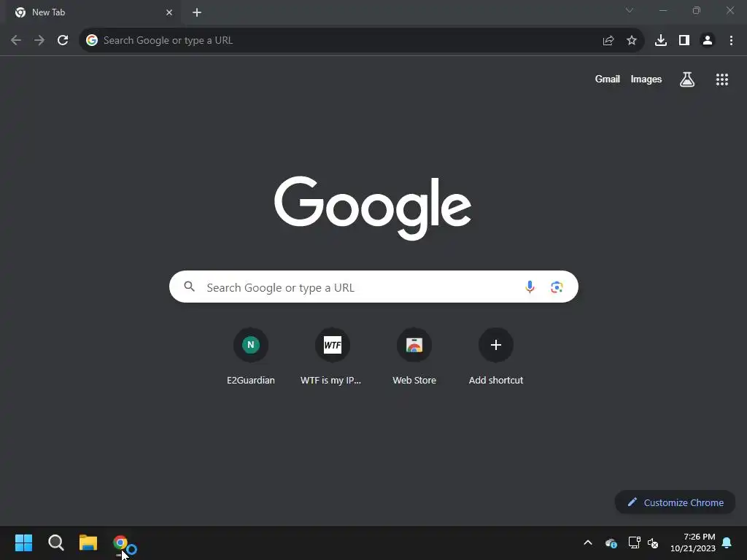Open Windows taskbar search
The image size is (747, 560).
coord(55,542)
